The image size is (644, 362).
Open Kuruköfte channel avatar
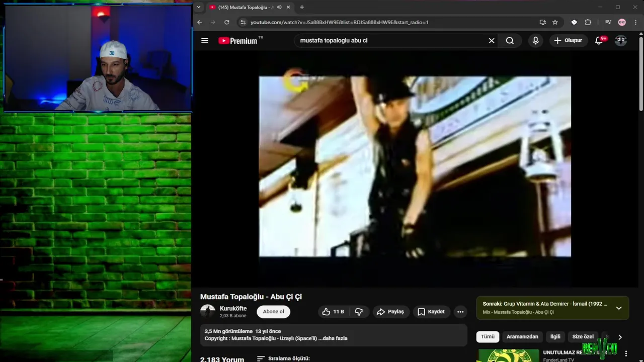point(208,311)
